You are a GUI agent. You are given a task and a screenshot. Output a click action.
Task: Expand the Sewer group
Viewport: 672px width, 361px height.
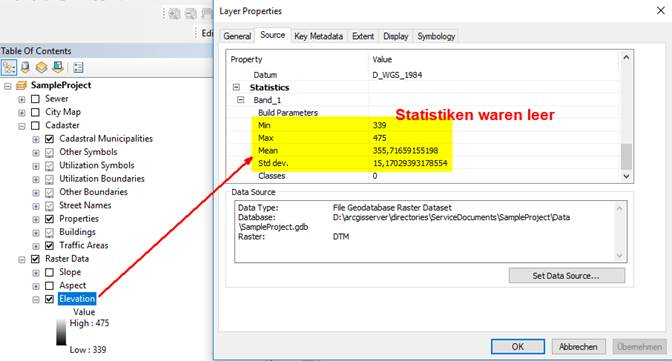[x=21, y=99]
